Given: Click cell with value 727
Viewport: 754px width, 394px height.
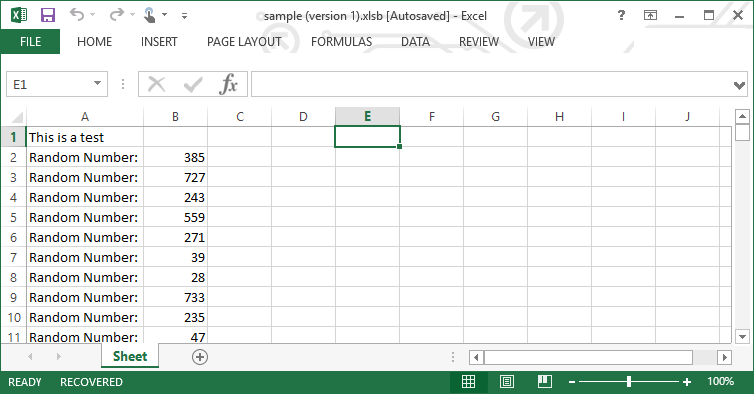Looking at the screenshot, I should (x=176, y=178).
